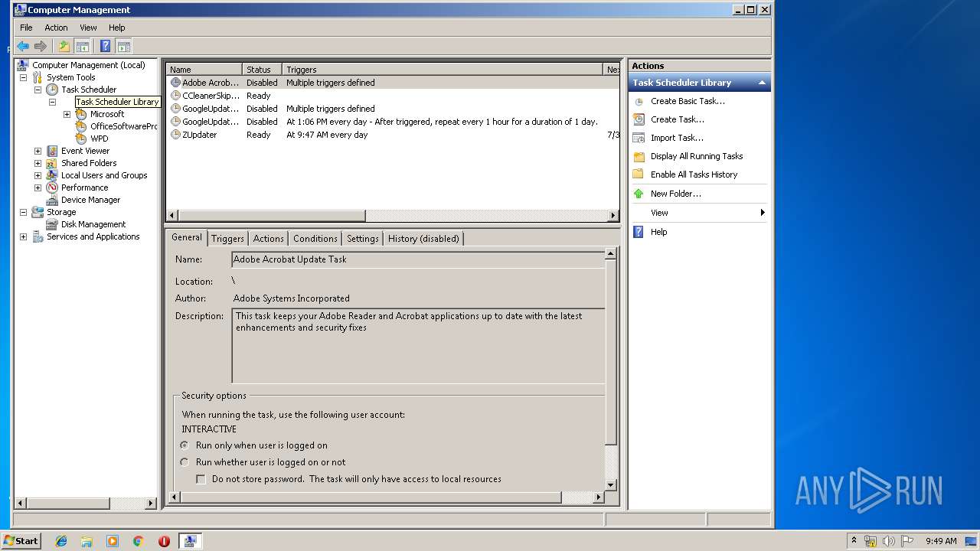Click the Import Task icon
Image resolution: width=980 pixels, height=551 pixels.
(639, 138)
